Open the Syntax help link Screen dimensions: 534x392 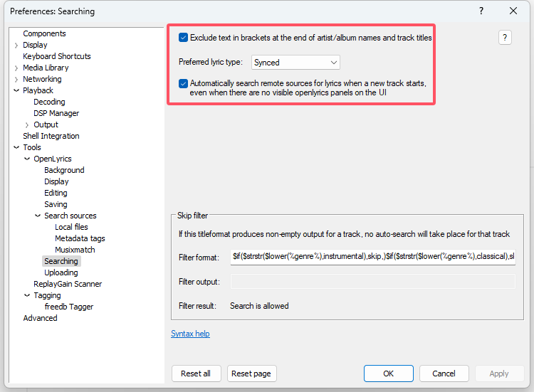tap(190, 334)
